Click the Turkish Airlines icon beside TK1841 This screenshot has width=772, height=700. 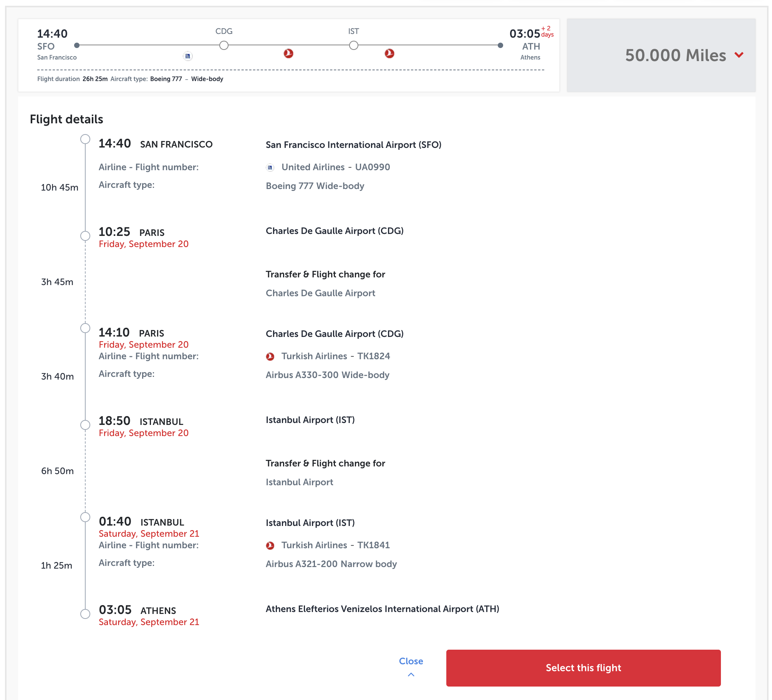click(x=270, y=546)
